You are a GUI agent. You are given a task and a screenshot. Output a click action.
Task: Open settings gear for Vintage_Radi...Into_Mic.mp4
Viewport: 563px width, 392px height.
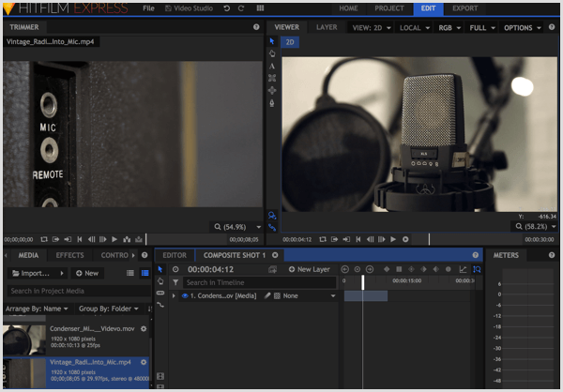click(x=144, y=362)
